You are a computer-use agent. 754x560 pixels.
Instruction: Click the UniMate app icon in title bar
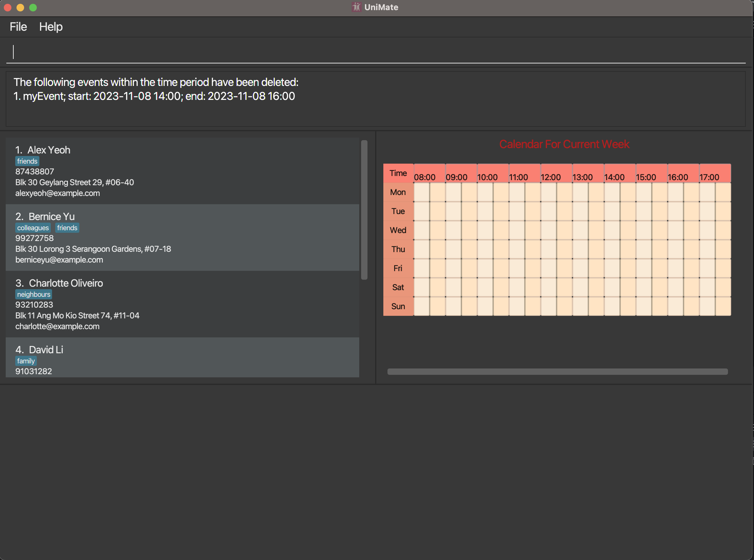(x=356, y=7)
